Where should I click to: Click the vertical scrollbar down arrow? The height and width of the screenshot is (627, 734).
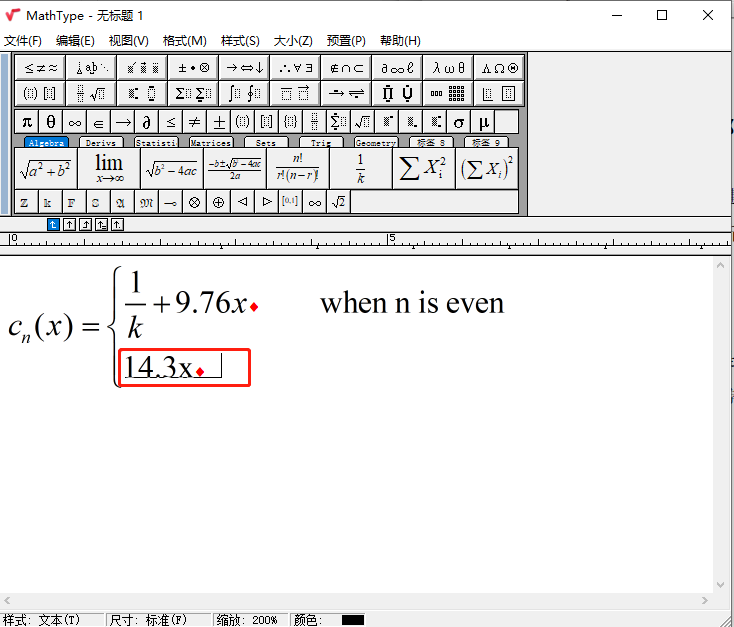[x=720, y=585]
